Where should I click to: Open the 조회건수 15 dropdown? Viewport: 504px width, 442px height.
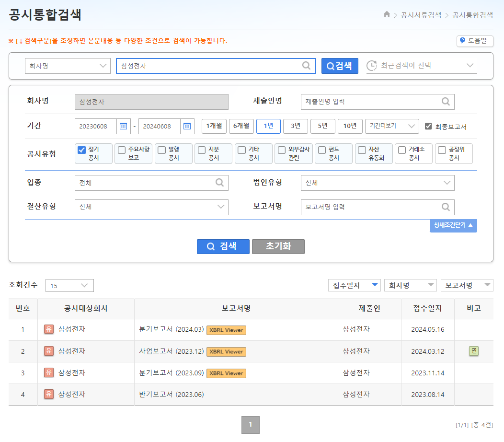click(70, 285)
